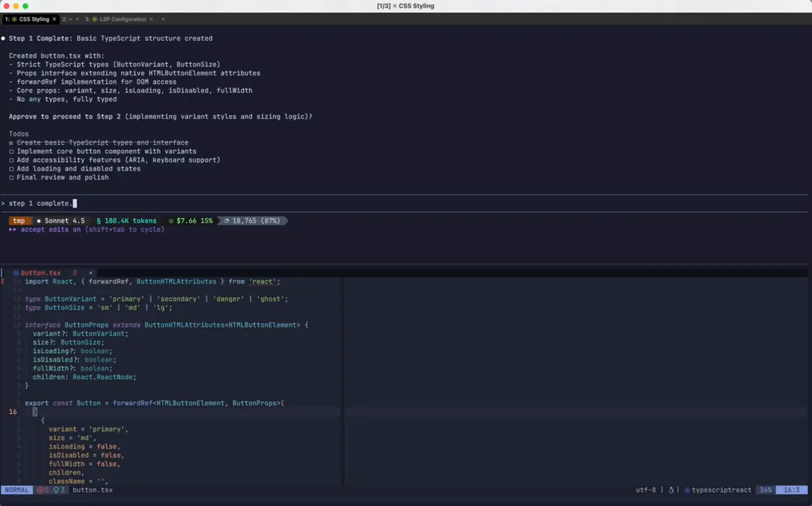Click the orange 'tmp' directory badge
This screenshot has height=506, width=812.
tap(19, 221)
